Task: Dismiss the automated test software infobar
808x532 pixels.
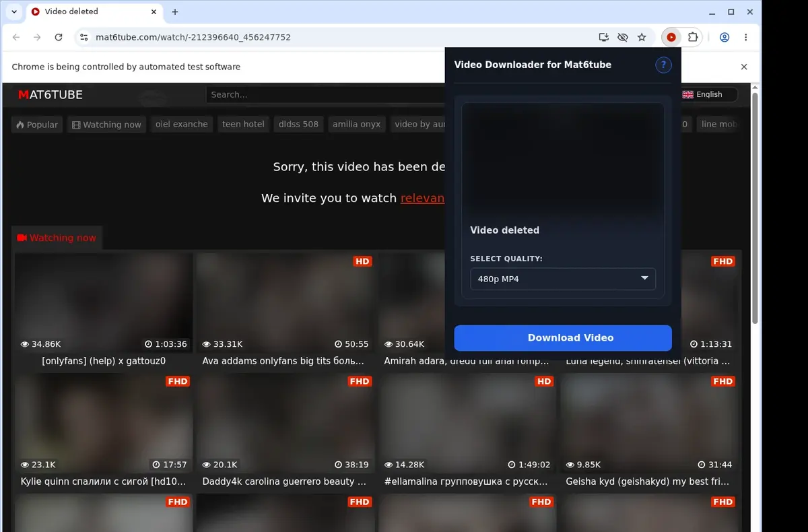Action: point(744,67)
